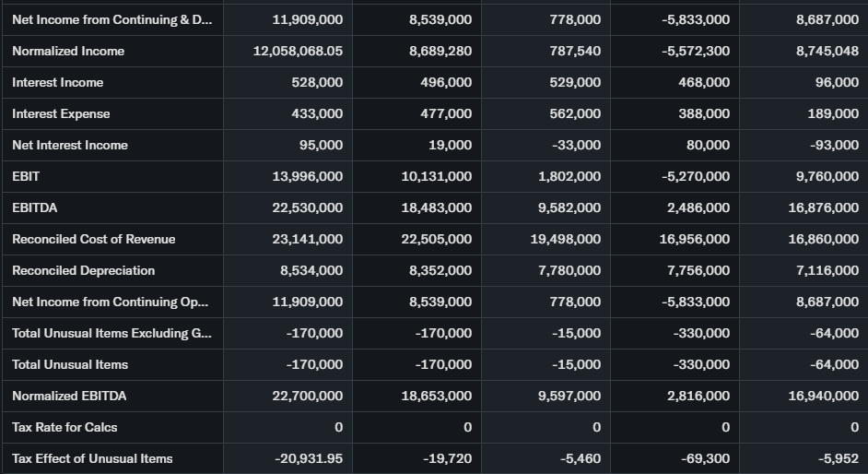This screenshot has width=868, height=474.
Task: Select the EBIT value 13,996,000
Action: coord(308,177)
